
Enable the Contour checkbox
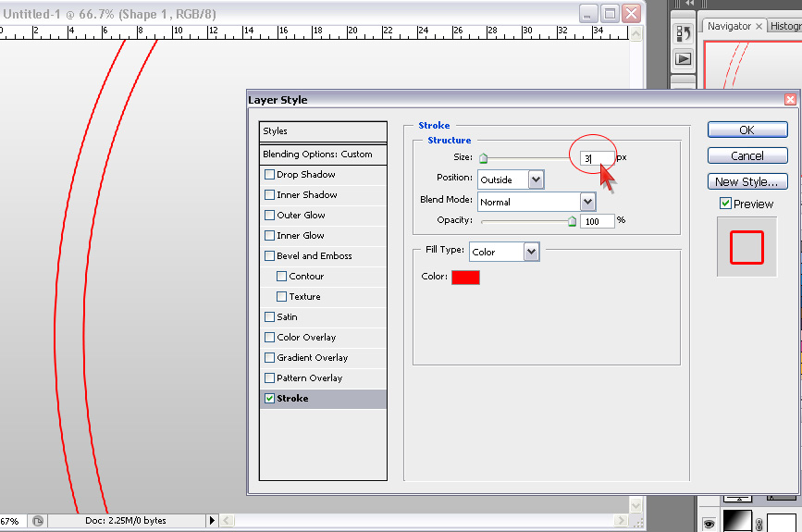tap(281, 277)
